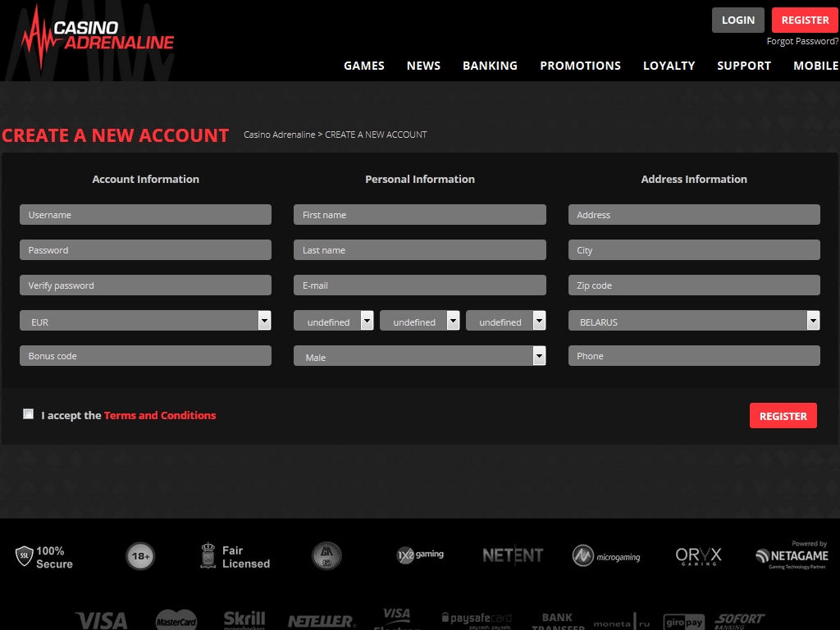
Task: Expand the first undefined birth date dropdown
Action: (333, 321)
